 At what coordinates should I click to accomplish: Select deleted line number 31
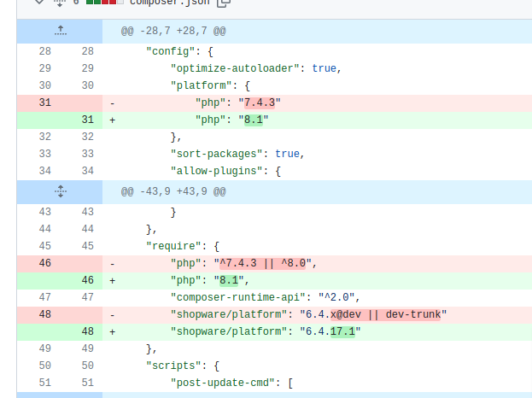[44, 102]
